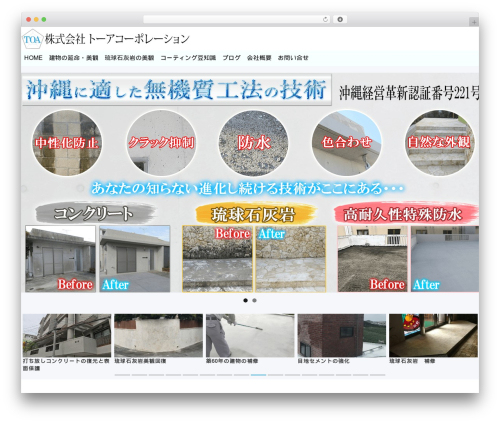Click the 防水 circular image
Screen dimensions: 500x423
(x=254, y=143)
